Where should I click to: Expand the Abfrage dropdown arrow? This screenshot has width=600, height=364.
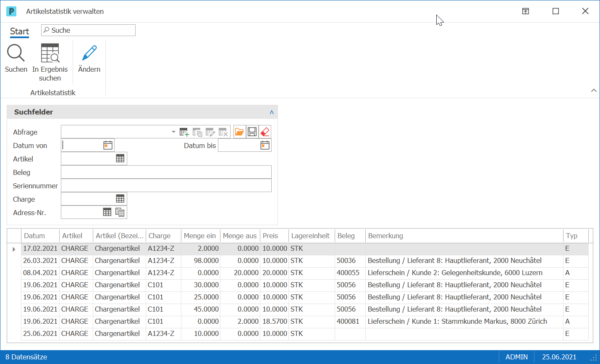pyautogui.click(x=173, y=132)
